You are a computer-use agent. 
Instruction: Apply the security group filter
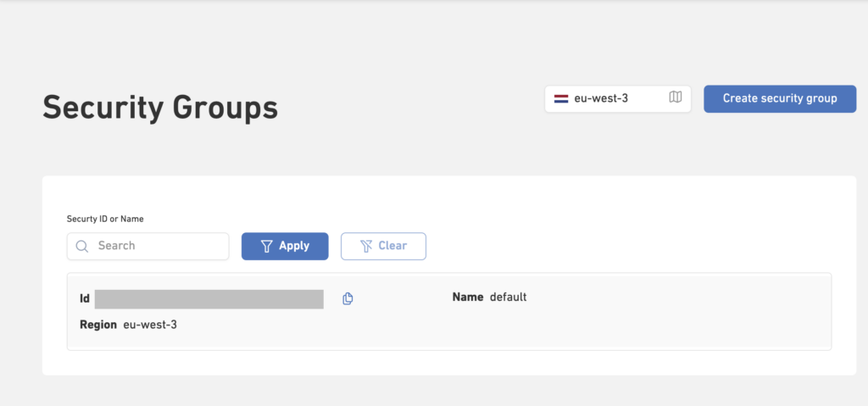(285, 246)
